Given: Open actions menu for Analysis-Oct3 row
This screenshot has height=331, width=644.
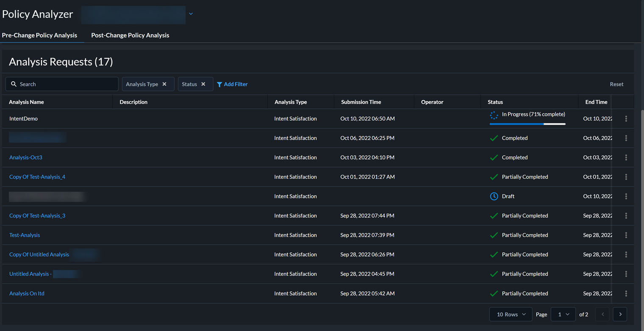Looking at the screenshot, I should [626, 157].
